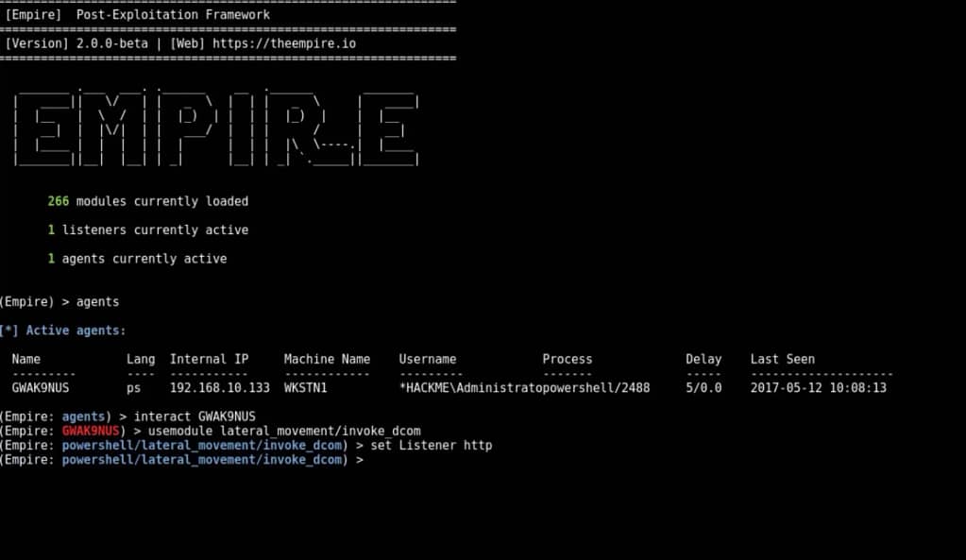Screen dimensions: 966x560
Task: Click the delay value 5/0.0
Action: [x=703, y=388]
